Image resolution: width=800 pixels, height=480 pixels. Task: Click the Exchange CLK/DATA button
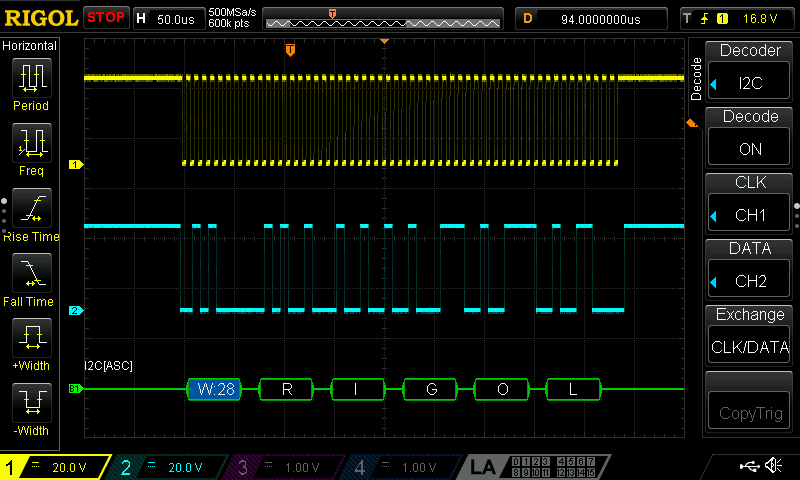coord(749,335)
